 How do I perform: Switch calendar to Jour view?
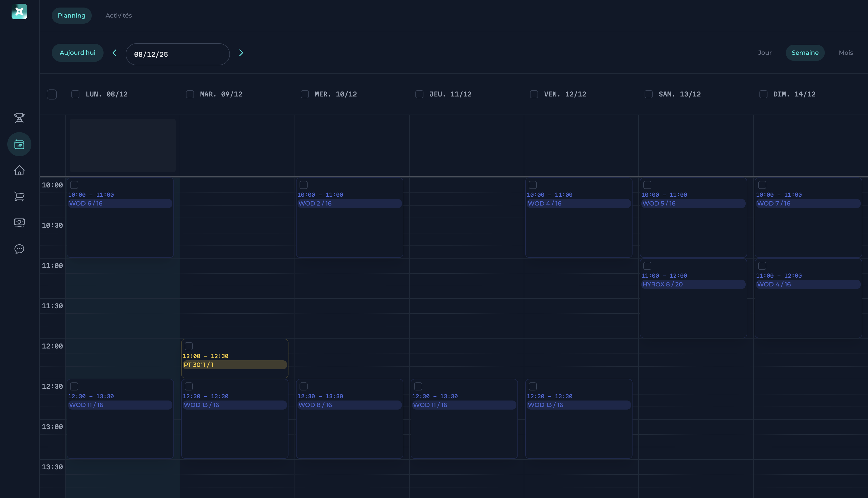tap(765, 53)
